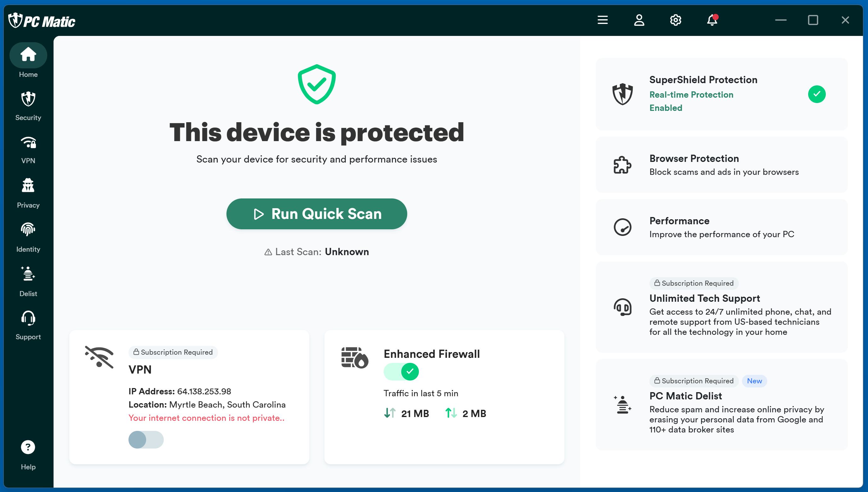
Task: Disable the Enhanced Firewall toggle
Action: (401, 372)
